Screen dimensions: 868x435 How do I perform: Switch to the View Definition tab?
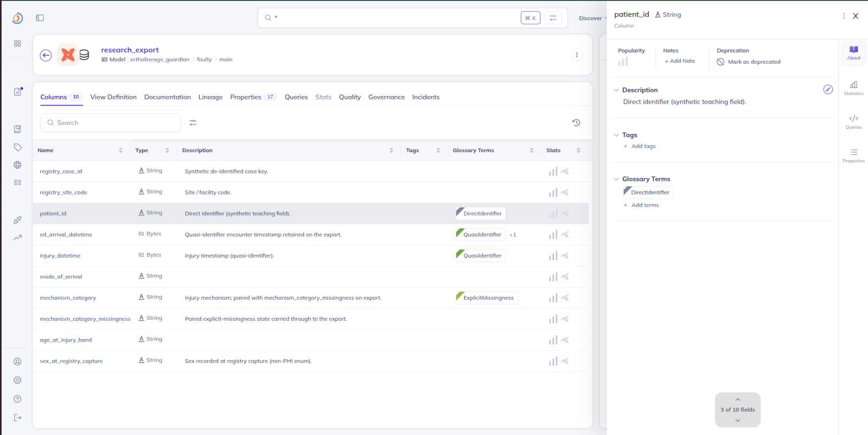114,97
